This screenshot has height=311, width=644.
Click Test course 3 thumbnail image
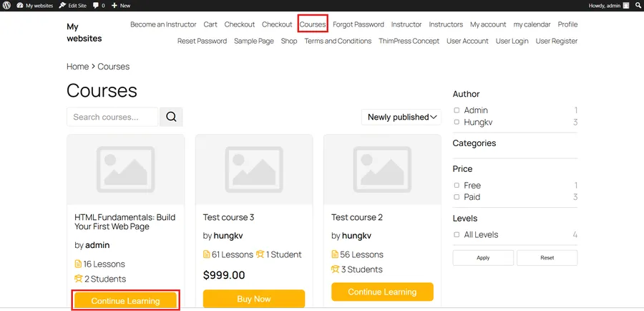(x=254, y=170)
